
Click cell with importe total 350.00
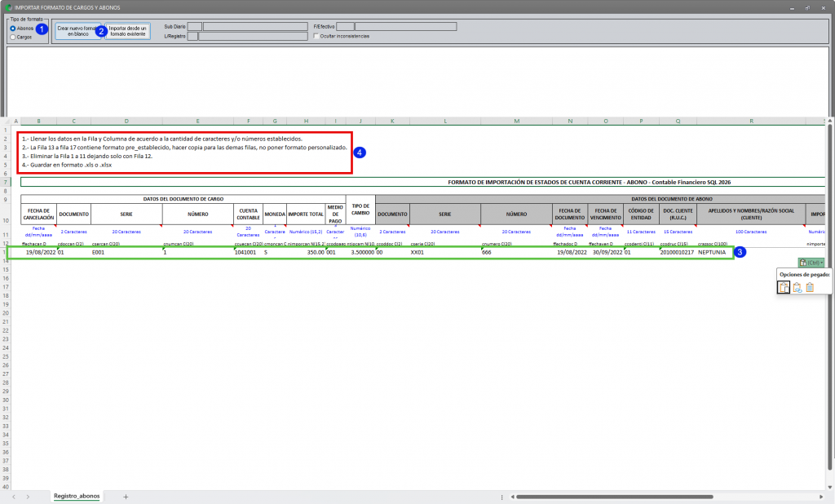(306, 253)
